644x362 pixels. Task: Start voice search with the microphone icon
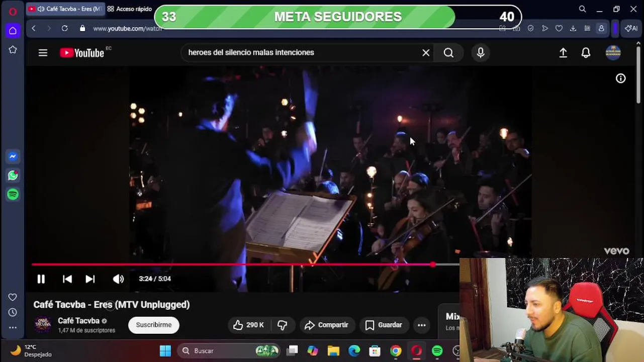481,52
